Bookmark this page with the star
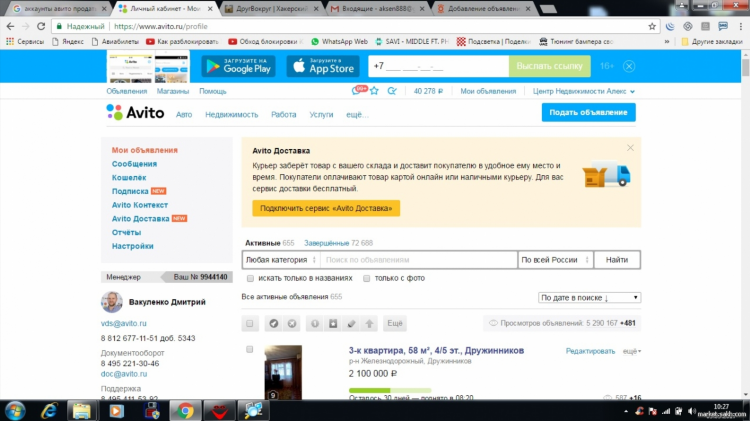The width and height of the screenshot is (750, 421). tap(652, 26)
